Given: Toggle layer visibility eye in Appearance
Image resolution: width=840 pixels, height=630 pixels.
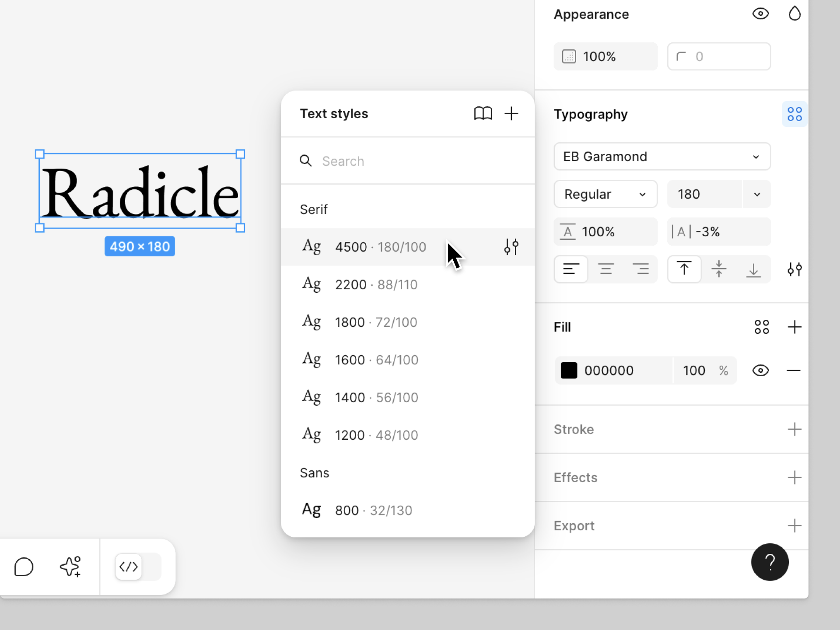Looking at the screenshot, I should (x=760, y=14).
